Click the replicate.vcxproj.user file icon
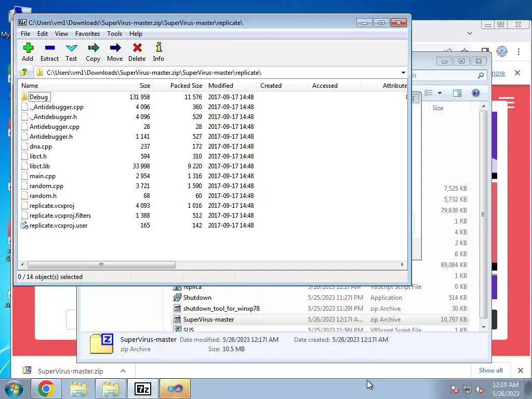 tap(24, 225)
